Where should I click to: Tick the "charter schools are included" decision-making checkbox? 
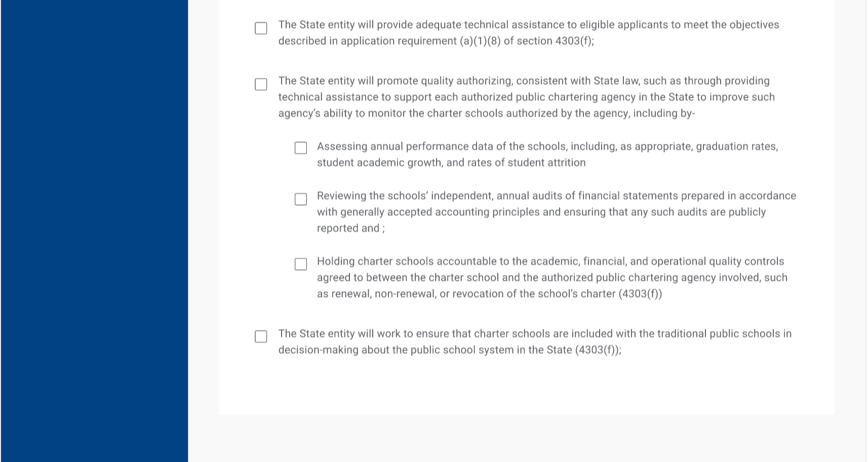coord(261,336)
